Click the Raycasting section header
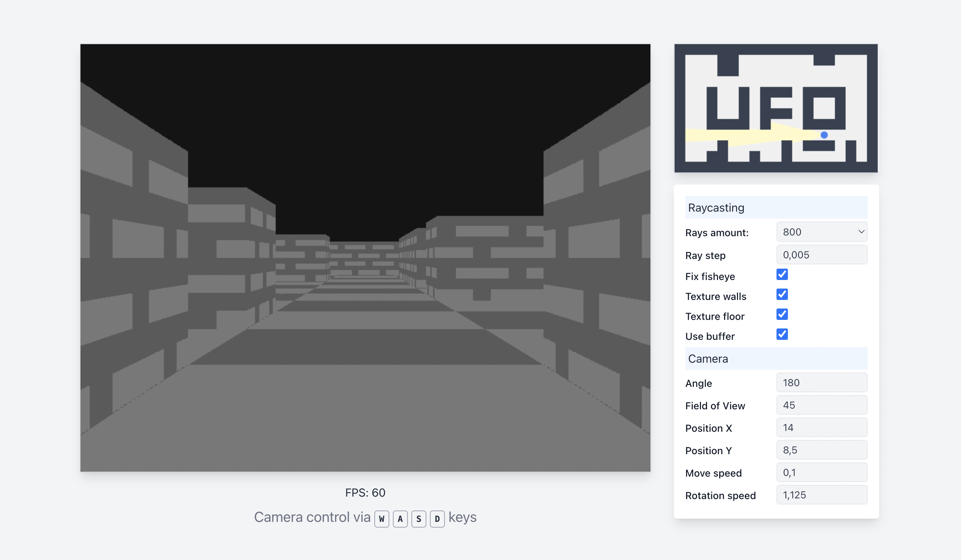 [776, 208]
